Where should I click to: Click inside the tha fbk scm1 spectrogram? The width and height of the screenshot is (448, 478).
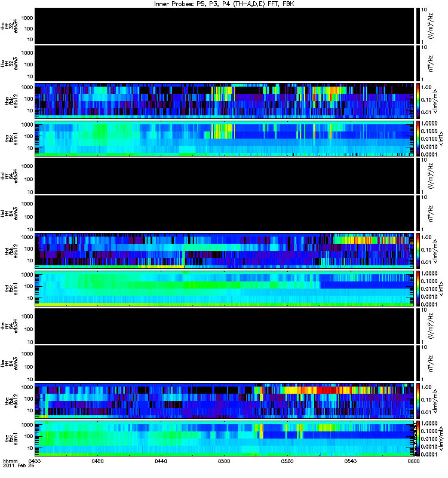pyautogui.click(x=224, y=139)
